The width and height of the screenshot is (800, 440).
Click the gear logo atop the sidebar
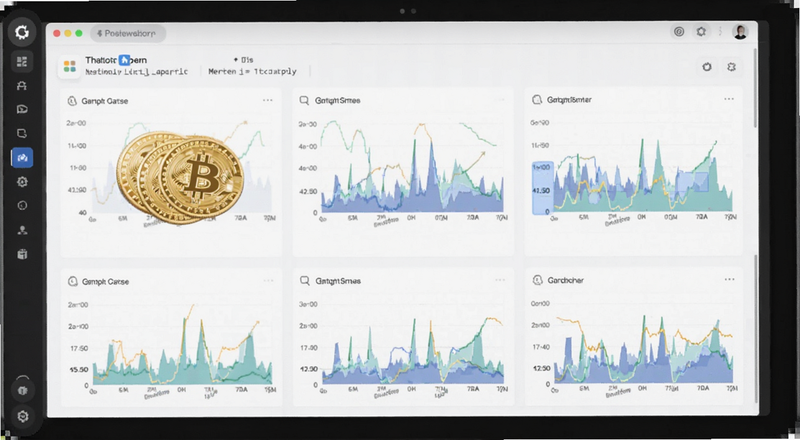(x=22, y=32)
